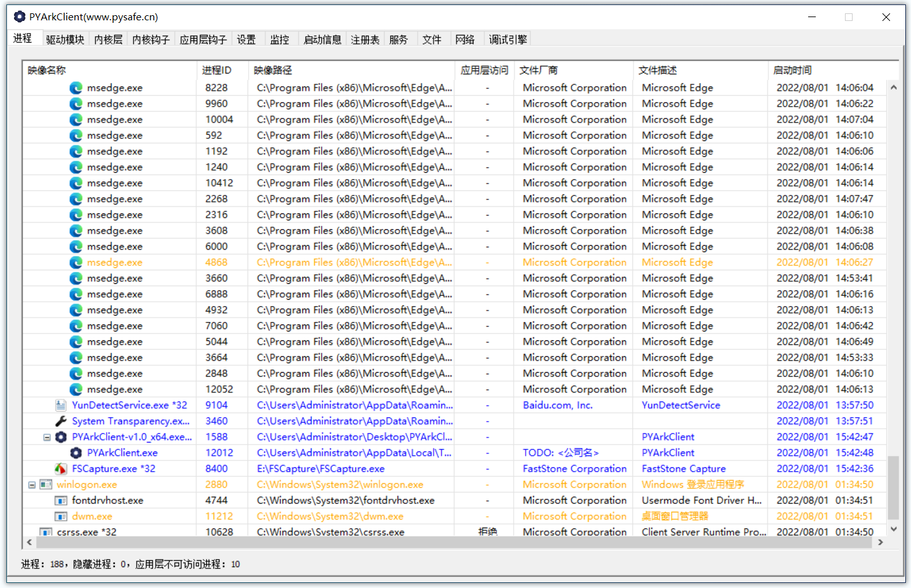The image size is (911, 588).
Task: Collapse the PYArkClient-v1.0_x64.exe process tree
Action: [47, 437]
